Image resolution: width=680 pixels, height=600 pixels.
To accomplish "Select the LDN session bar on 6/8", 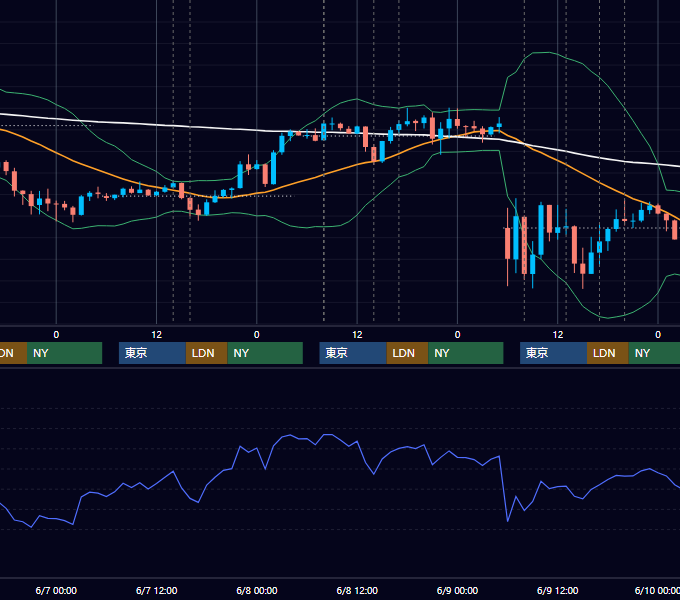I will tap(408, 353).
